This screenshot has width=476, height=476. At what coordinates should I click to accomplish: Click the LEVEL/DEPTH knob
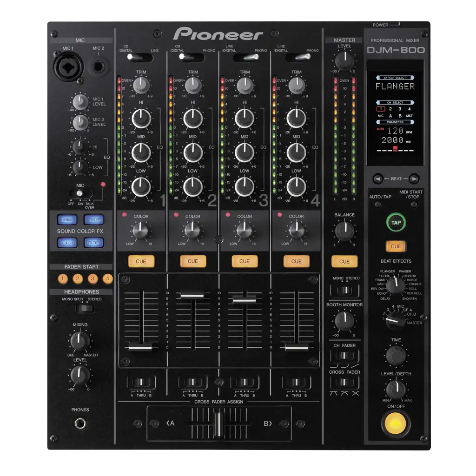coord(396,389)
